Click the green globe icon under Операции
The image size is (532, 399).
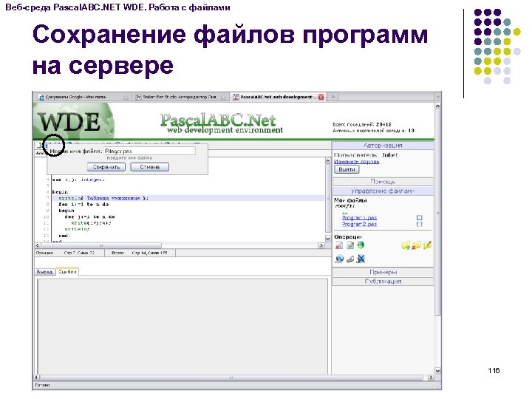361,245
